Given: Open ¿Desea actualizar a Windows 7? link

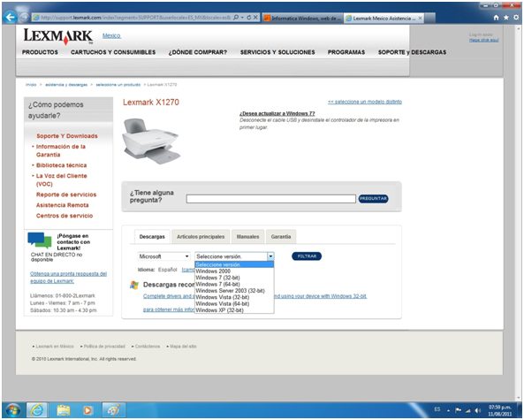Looking at the screenshot, I should click(277, 114).
